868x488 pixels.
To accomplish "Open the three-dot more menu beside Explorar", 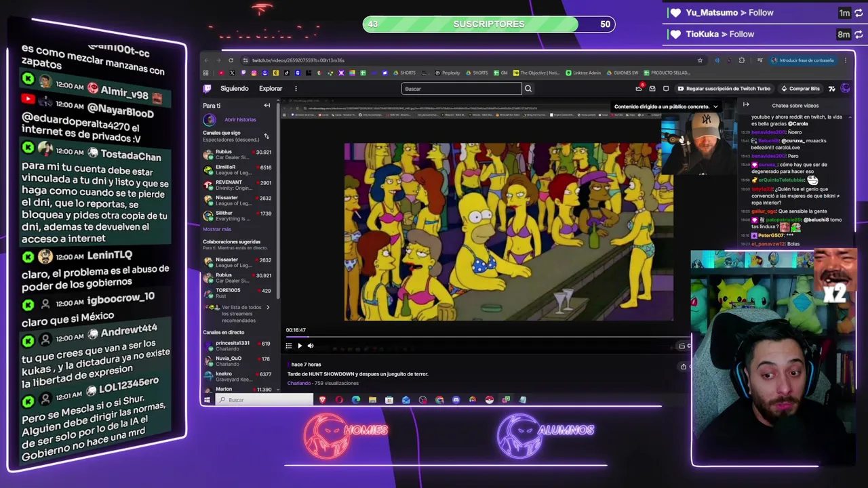I will click(x=296, y=88).
